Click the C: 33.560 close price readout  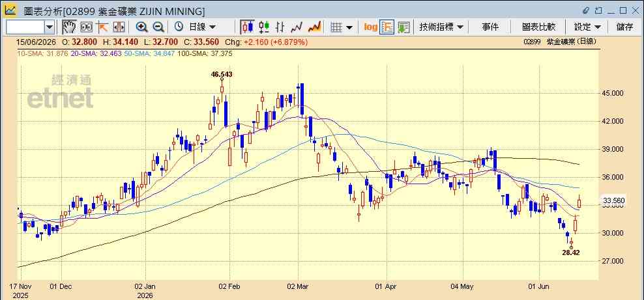[201, 42]
